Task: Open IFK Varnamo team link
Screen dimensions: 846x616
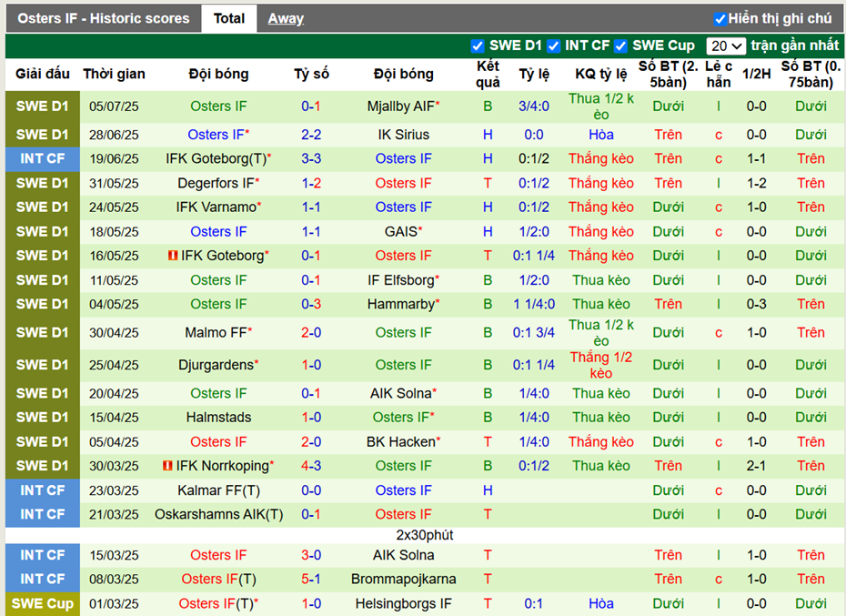Action: click(218, 207)
